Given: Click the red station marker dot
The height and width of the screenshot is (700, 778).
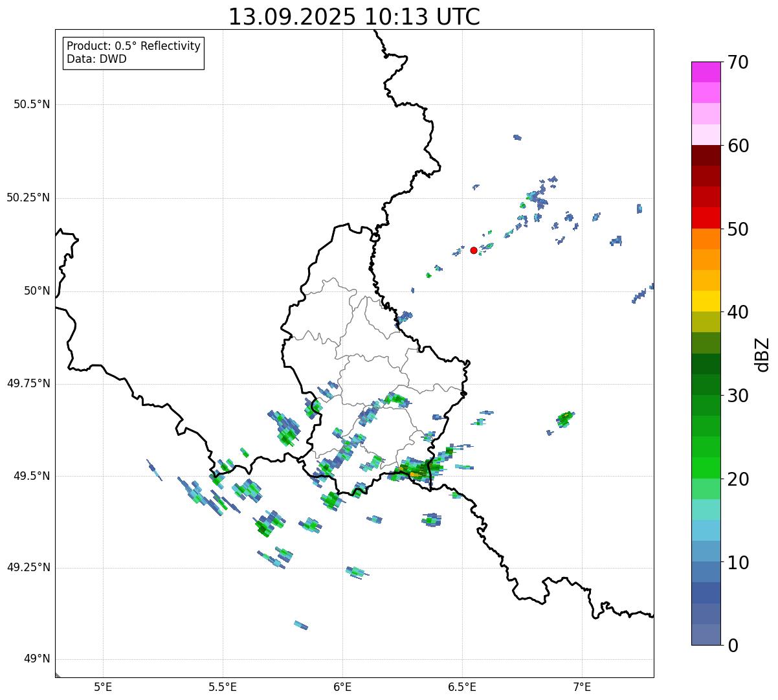Looking at the screenshot, I should coord(474,250).
